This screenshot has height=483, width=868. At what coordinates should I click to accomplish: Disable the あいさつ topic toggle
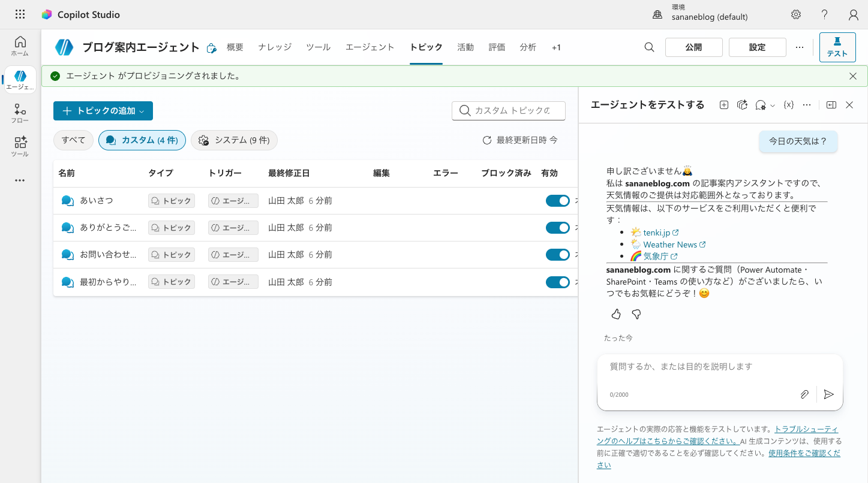point(558,201)
